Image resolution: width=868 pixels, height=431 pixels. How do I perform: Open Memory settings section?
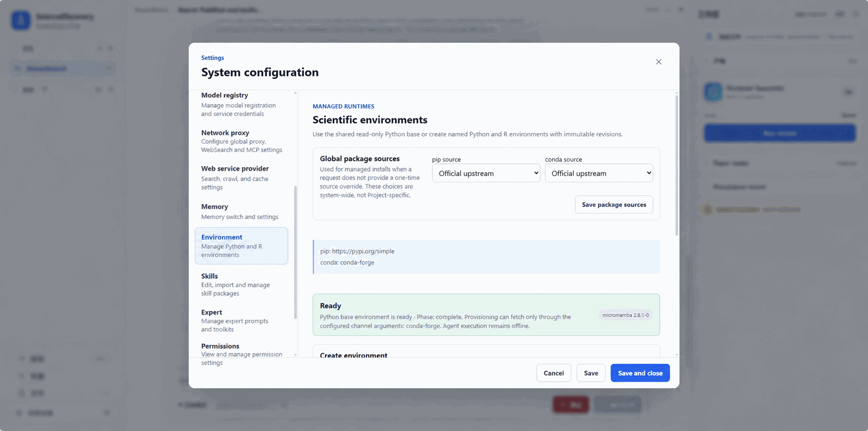point(241,211)
